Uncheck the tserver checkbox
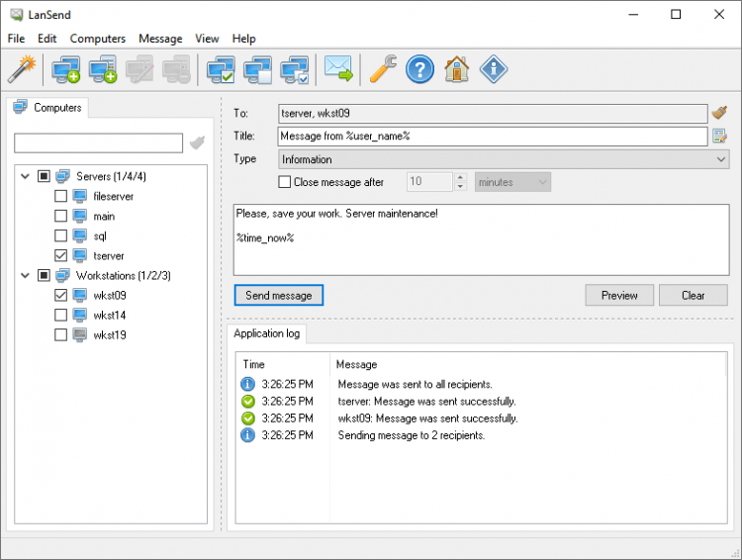Screen dimensions: 742x560 60,255
